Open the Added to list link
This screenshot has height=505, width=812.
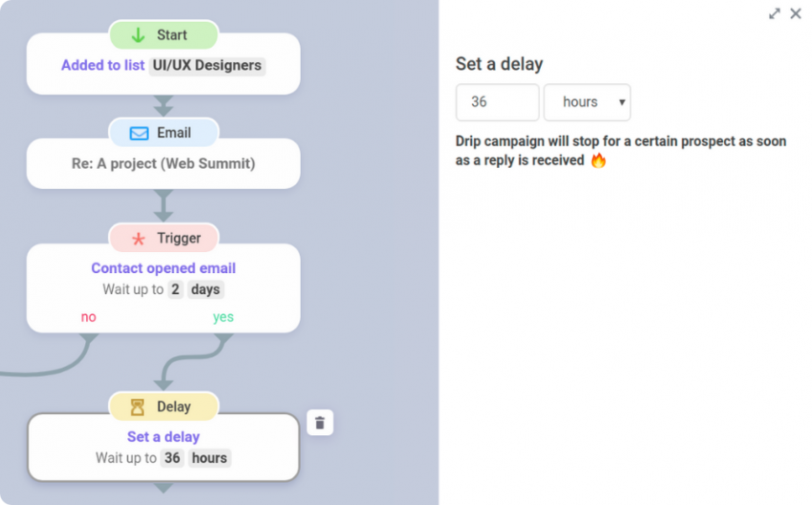[103, 65]
